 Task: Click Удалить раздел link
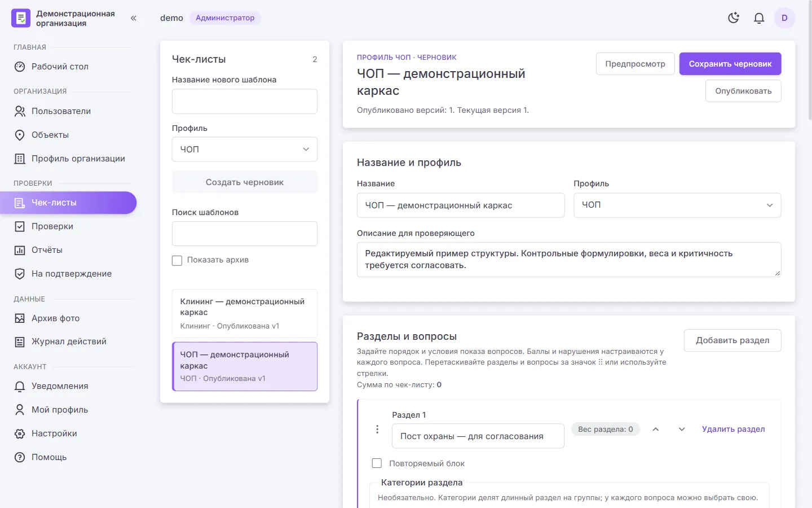click(x=734, y=430)
